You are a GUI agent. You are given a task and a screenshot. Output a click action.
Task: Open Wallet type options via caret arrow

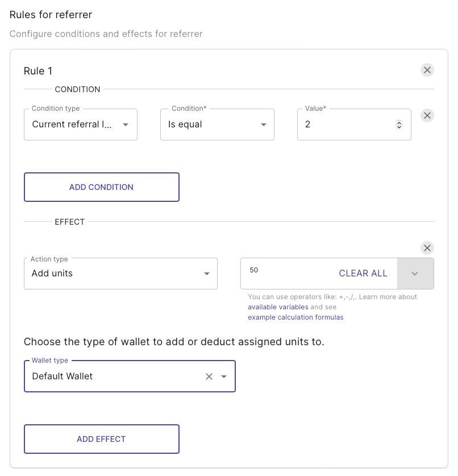[x=224, y=376]
